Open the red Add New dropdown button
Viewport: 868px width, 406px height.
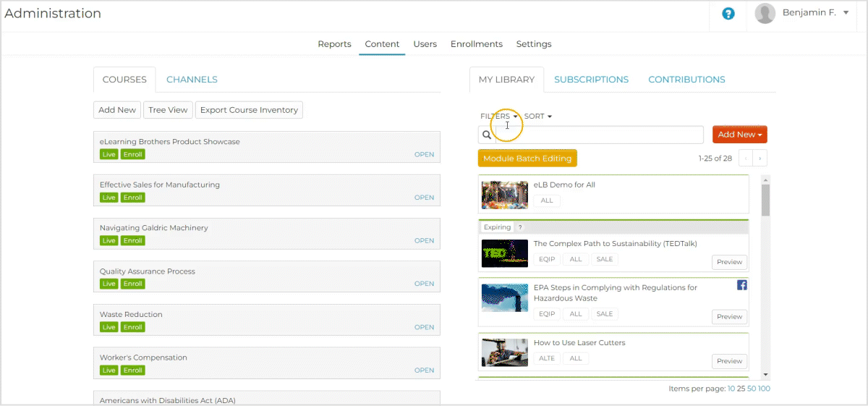(x=739, y=135)
